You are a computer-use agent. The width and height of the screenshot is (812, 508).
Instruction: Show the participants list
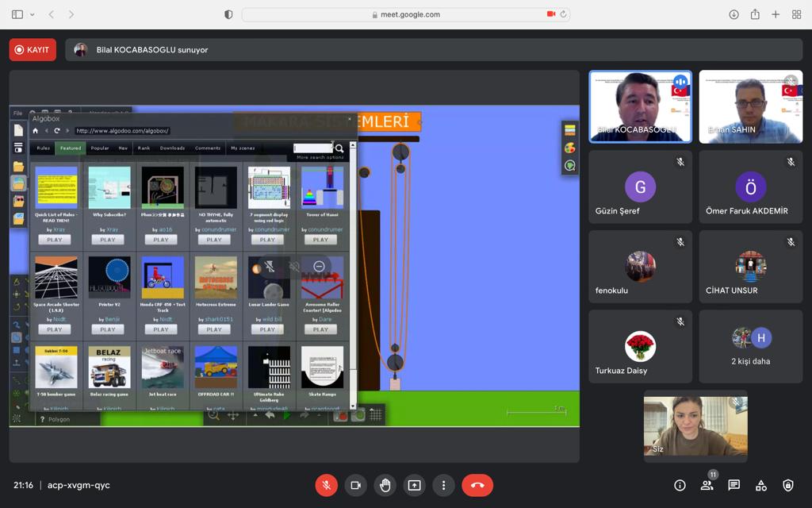click(707, 486)
